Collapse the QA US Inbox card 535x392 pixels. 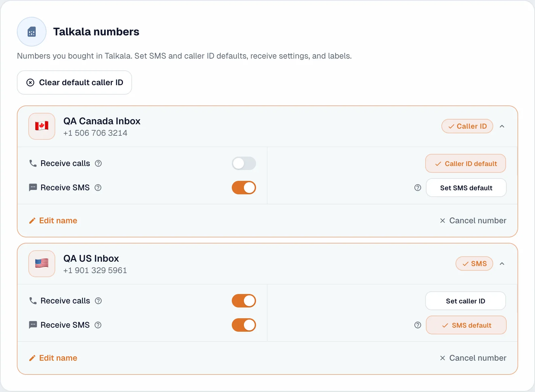pos(502,264)
